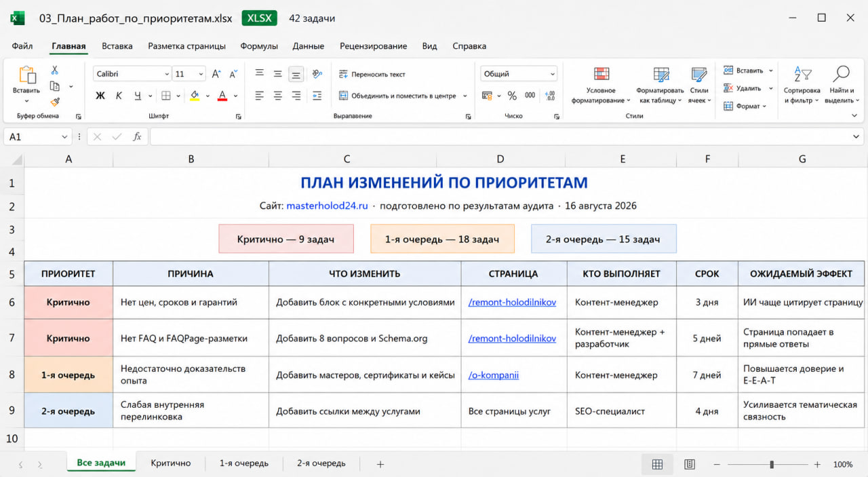Apply top vertical alignment
This screenshot has width=868, height=477.
[260, 74]
